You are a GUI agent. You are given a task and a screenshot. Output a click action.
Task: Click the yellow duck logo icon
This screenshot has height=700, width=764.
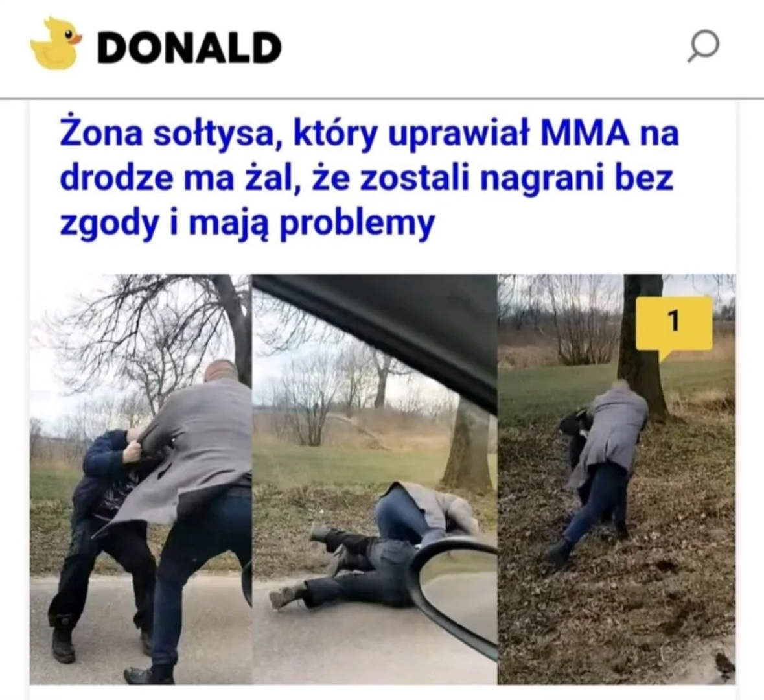click(55, 43)
